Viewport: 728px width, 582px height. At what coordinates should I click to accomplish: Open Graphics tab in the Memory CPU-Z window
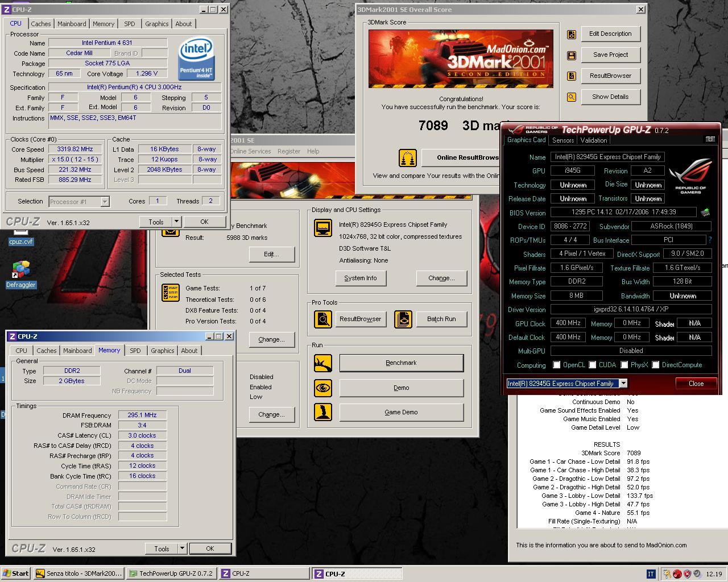(x=163, y=351)
